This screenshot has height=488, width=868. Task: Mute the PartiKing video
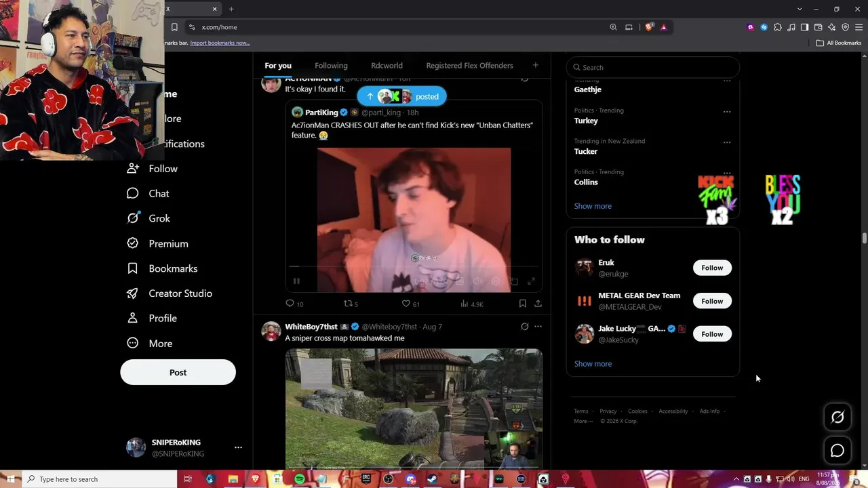tap(477, 281)
